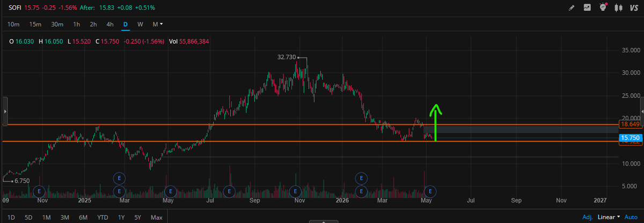Set chart range to 3M

64,217
